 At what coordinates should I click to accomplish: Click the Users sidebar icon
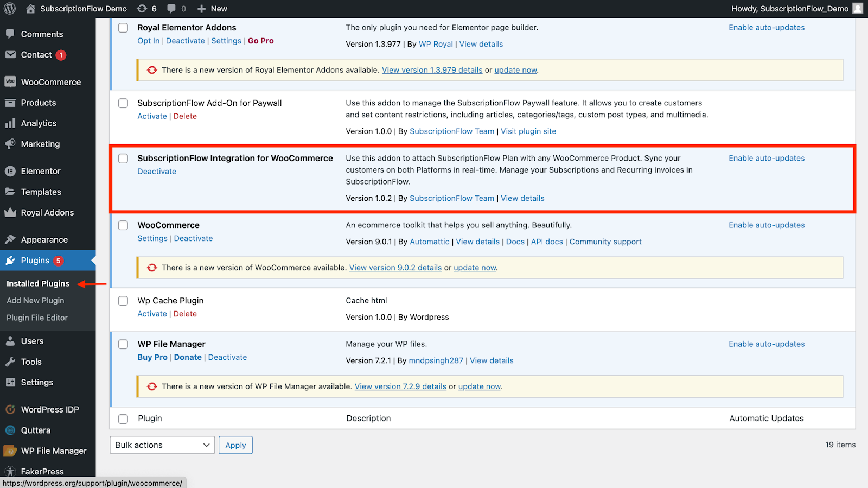[x=10, y=341]
